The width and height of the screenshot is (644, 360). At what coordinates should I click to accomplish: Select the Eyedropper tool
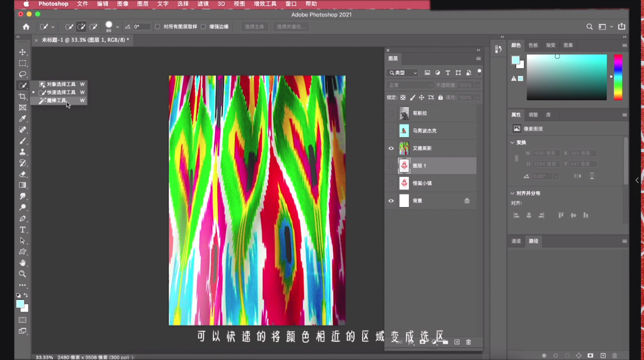[23, 119]
